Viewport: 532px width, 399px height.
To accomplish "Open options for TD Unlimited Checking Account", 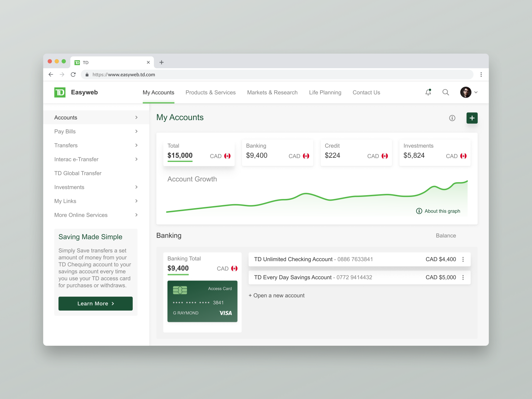I will coord(463,259).
